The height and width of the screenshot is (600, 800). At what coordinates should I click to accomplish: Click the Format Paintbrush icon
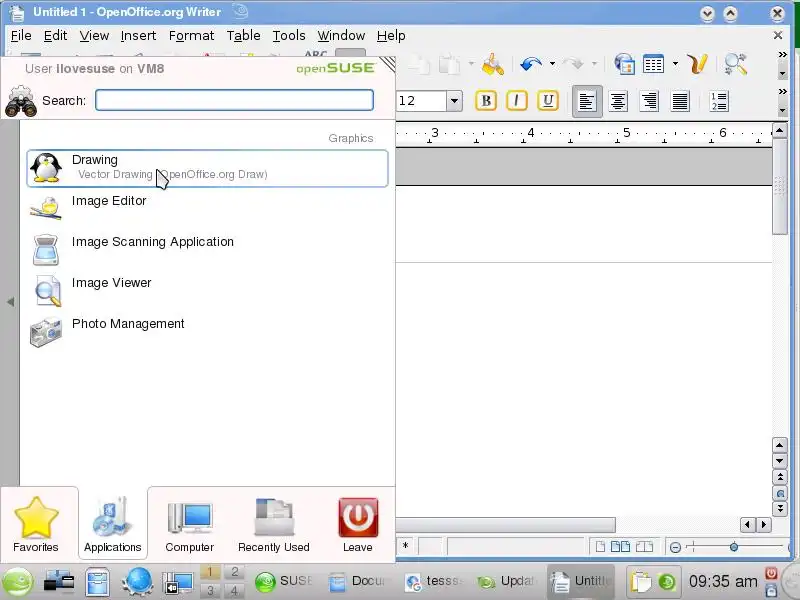[492, 65]
